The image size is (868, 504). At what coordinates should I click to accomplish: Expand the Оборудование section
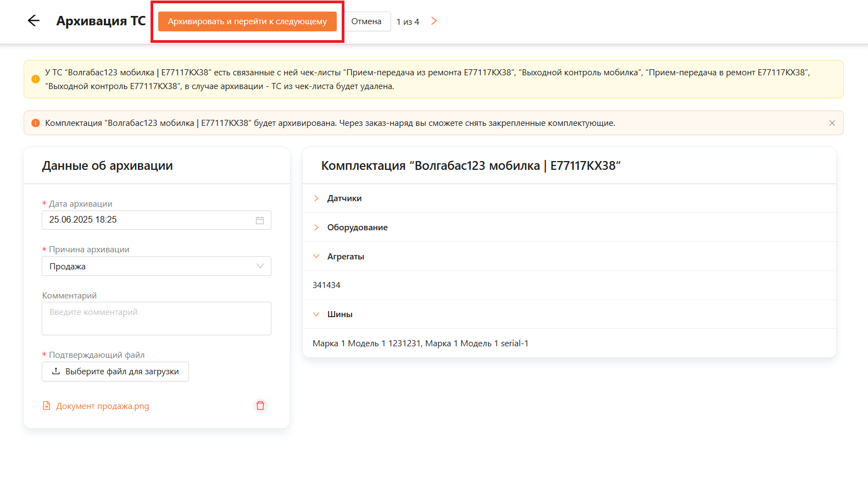click(316, 228)
